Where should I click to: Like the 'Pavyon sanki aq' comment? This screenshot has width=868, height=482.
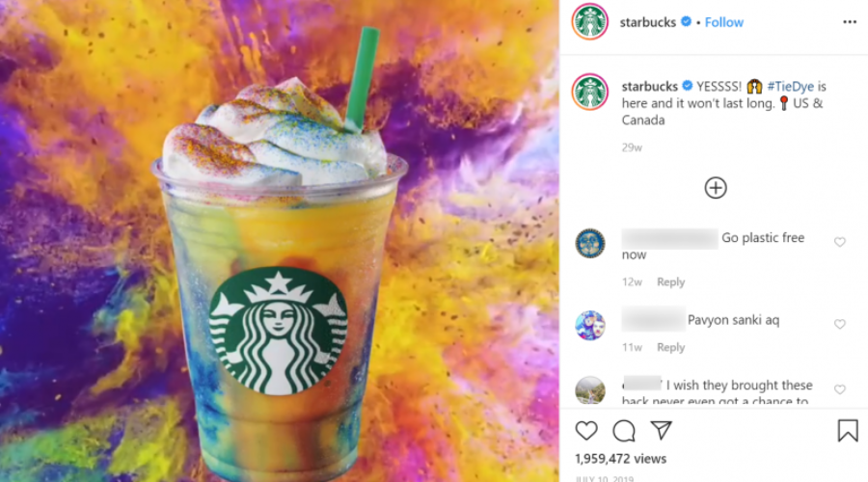[x=840, y=324]
